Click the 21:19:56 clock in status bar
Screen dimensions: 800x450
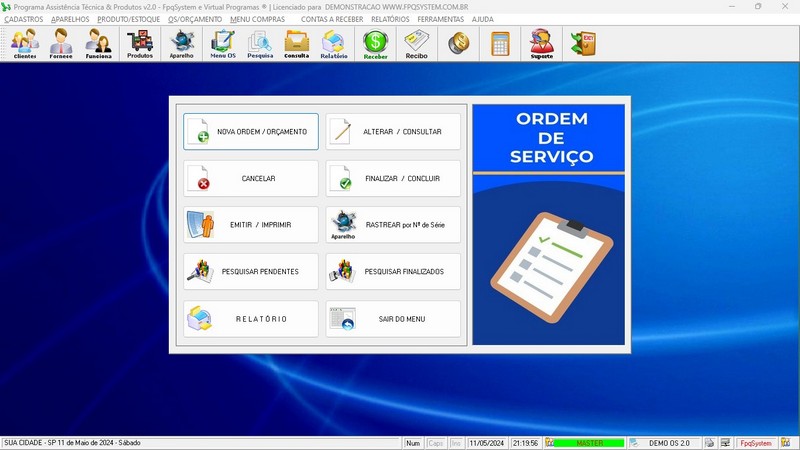pos(525,443)
